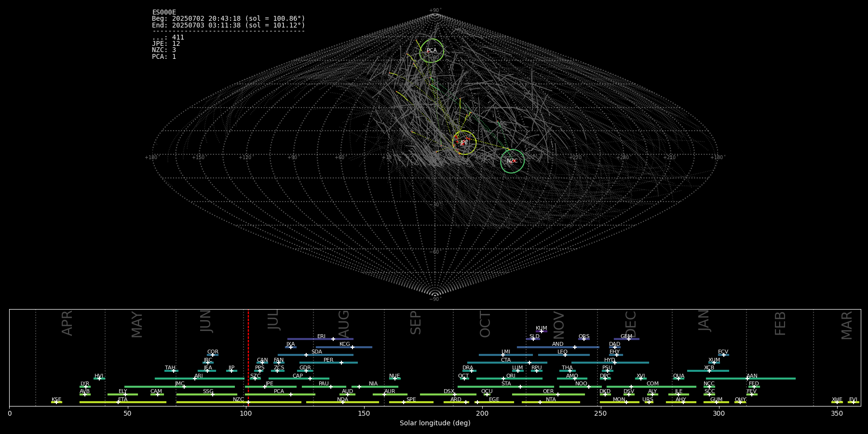Viewport: 868px width, 434px height.
Task: Click the ETA shower label in timeline
Action: [x=123, y=400]
